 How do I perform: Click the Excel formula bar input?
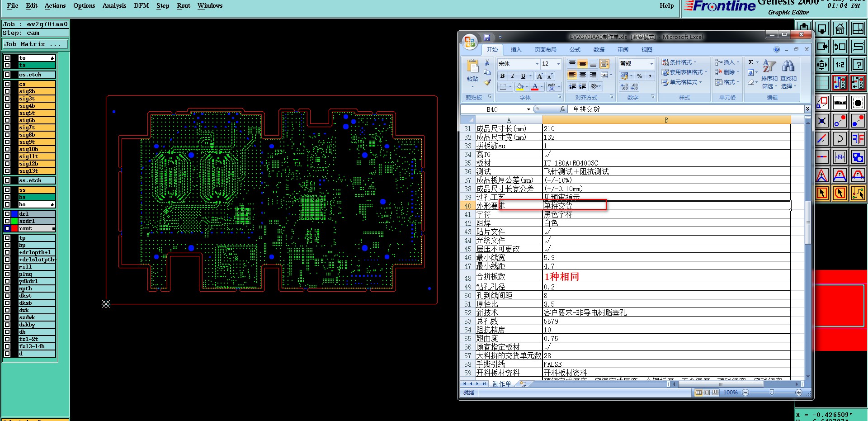[687, 109]
